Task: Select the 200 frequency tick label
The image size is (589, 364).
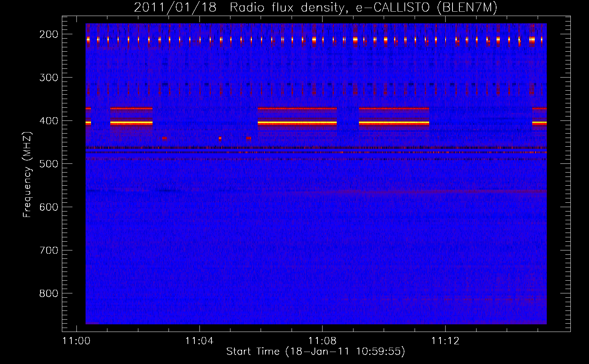Action: pyautogui.click(x=49, y=34)
